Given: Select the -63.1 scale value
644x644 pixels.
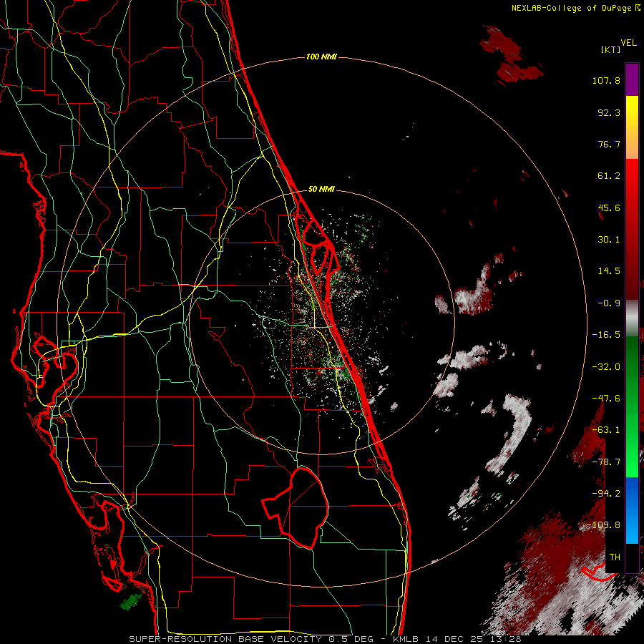Looking at the screenshot, I should click(x=606, y=430).
